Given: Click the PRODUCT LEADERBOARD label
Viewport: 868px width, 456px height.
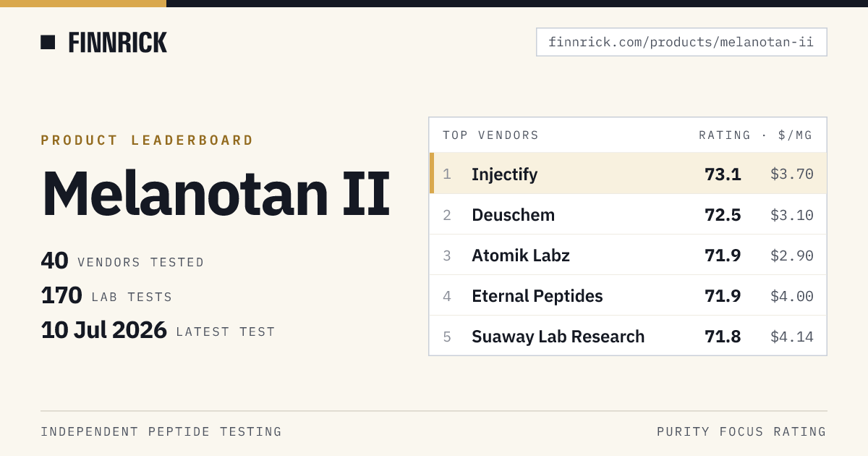Looking at the screenshot, I should (148, 140).
